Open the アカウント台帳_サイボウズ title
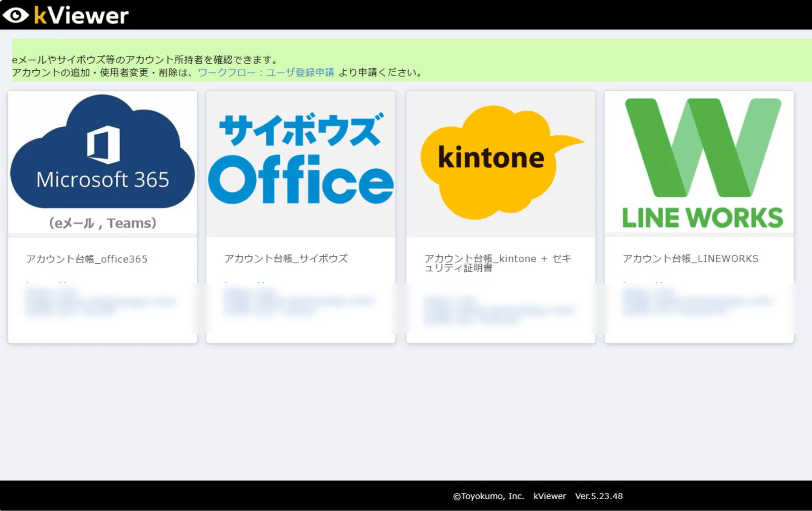812x511 pixels. tap(286, 259)
